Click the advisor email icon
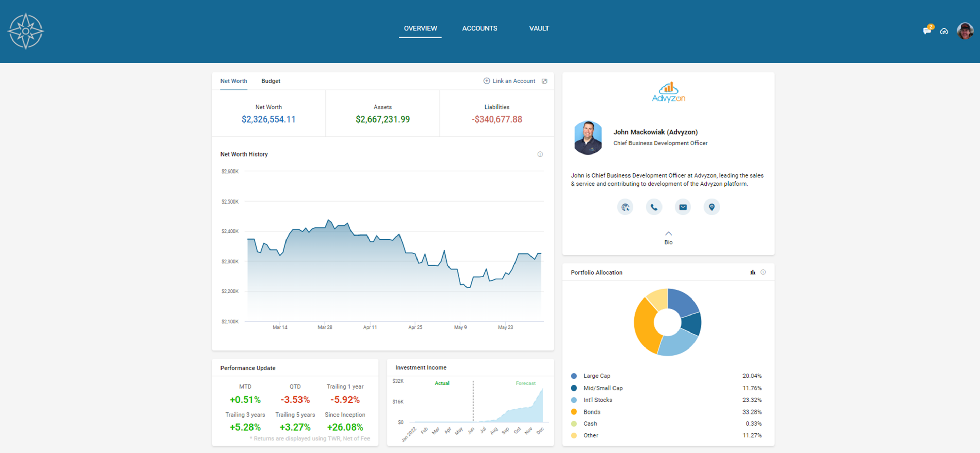The width and height of the screenshot is (980, 453). tap(683, 207)
